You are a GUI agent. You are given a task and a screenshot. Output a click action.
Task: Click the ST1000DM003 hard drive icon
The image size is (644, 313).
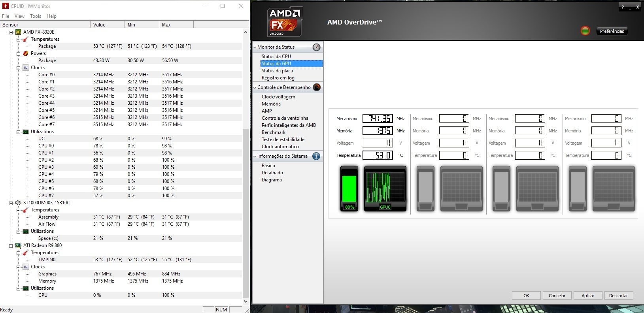pos(18,203)
